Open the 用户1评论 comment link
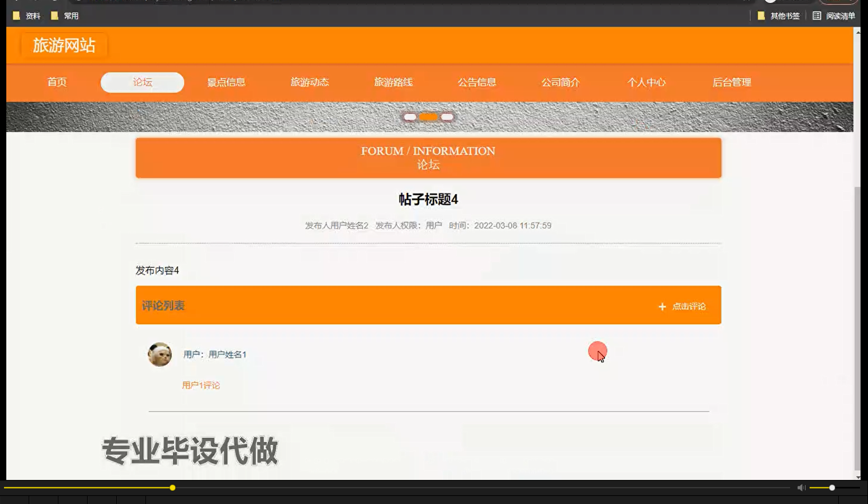Viewport: 868px width, 504px height. tap(200, 385)
